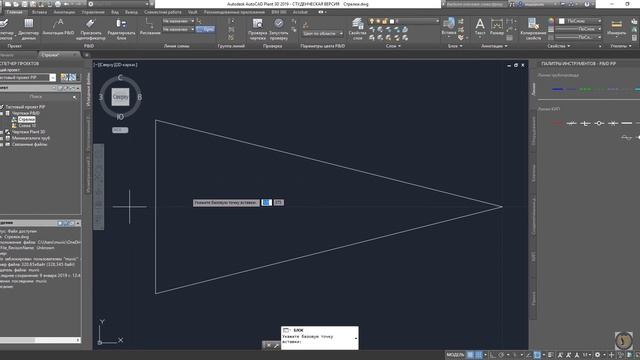Image resolution: width=640 pixels, height=360 pixels.
Task: Click the dynamic input X coordinate field
Action: pos(266,202)
